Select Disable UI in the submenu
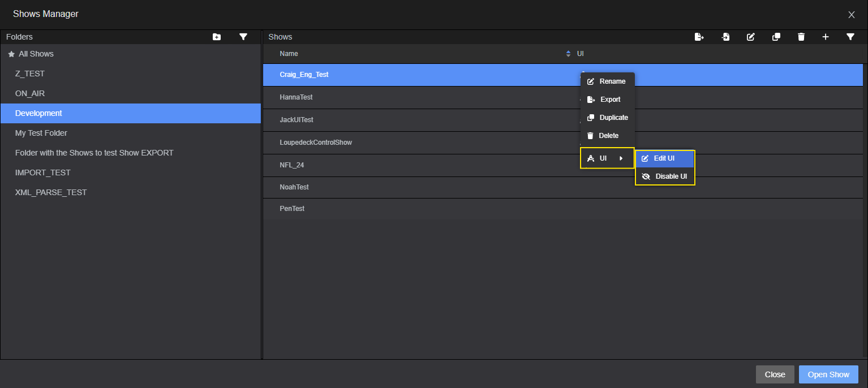Screen dimensions: 868x388 [665, 176]
